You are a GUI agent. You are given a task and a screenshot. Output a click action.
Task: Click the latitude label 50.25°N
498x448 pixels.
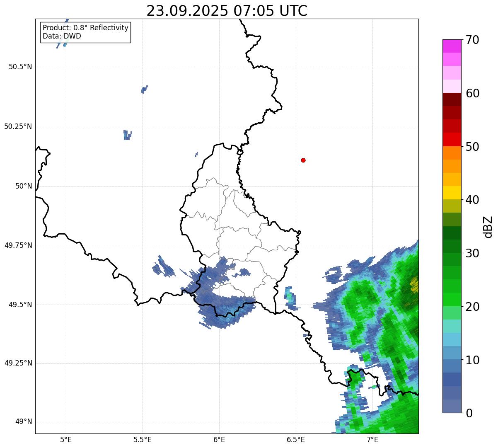tap(18, 126)
